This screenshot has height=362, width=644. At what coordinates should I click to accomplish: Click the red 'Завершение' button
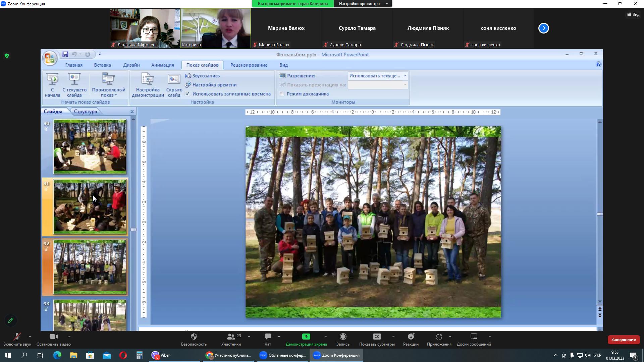click(x=623, y=340)
